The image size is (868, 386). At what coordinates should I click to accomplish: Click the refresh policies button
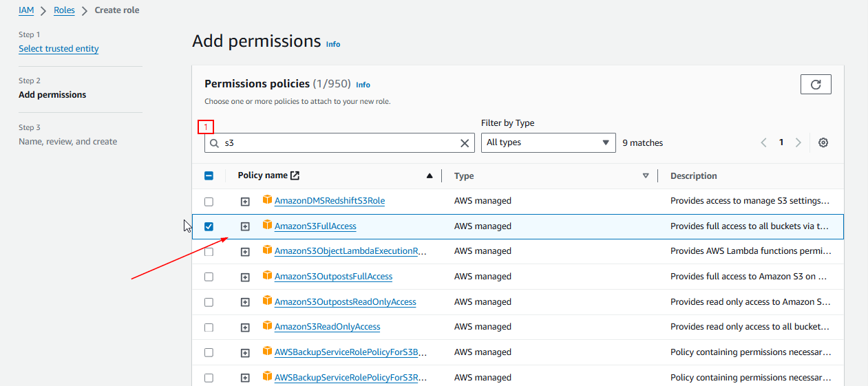pyautogui.click(x=816, y=84)
